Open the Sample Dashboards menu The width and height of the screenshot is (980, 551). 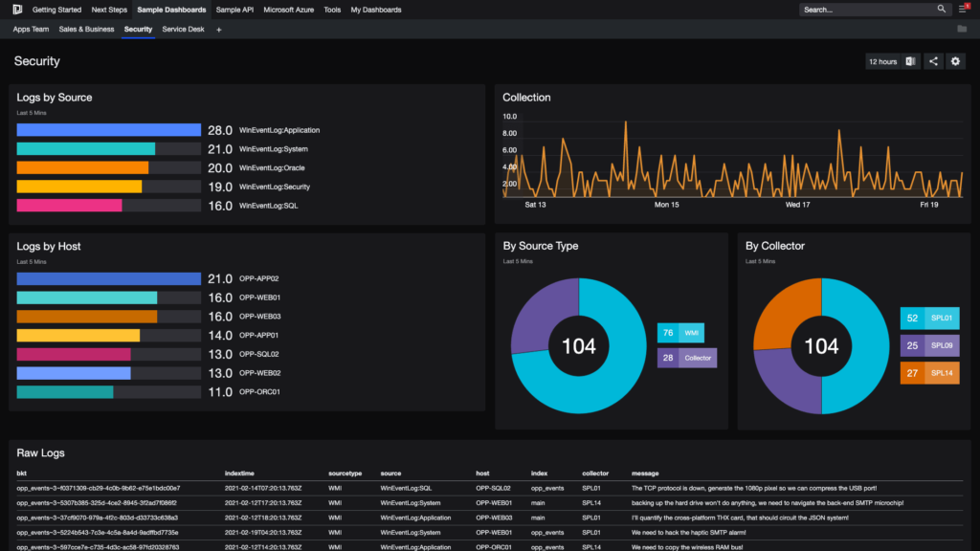170,10
